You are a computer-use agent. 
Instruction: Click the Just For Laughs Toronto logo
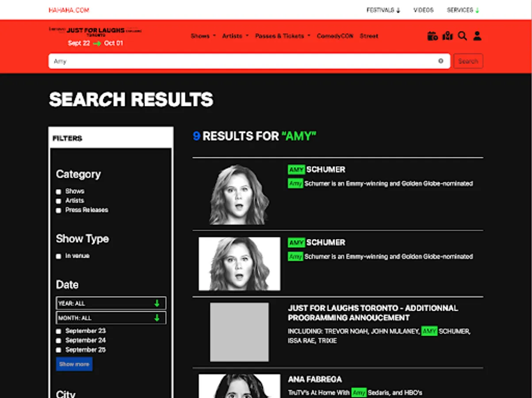(95, 31)
